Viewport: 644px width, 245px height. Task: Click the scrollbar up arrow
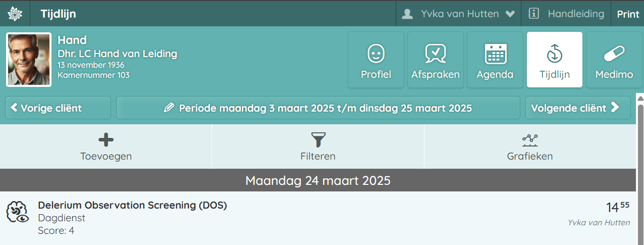pyautogui.click(x=640, y=98)
